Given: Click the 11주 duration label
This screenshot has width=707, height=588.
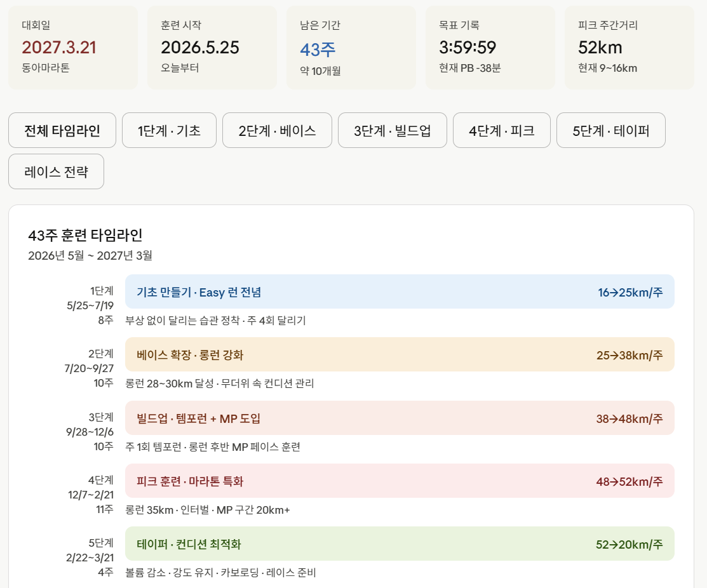Looking at the screenshot, I should point(105,509).
